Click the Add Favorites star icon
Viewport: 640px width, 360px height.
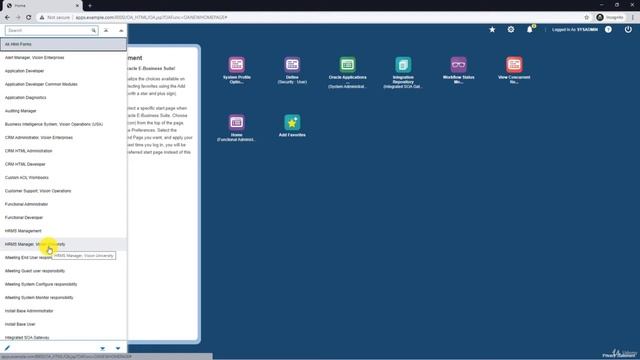[x=292, y=122]
